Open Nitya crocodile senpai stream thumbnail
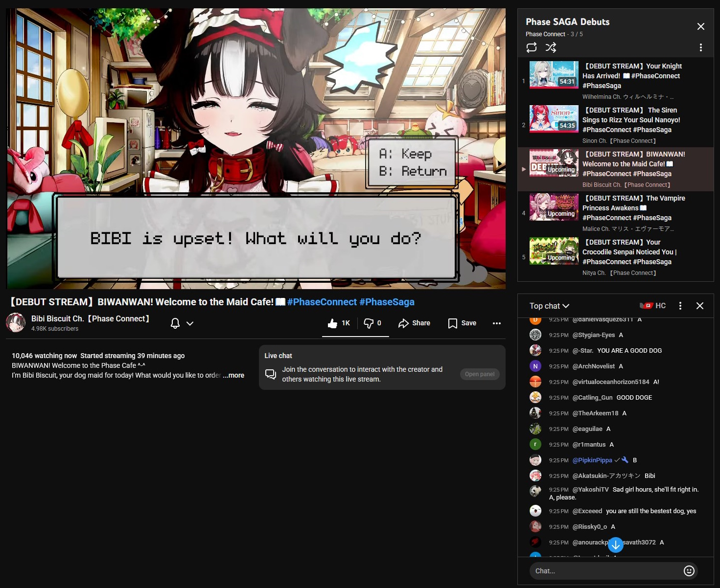This screenshot has height=588, width=720. tap(554, 251)
